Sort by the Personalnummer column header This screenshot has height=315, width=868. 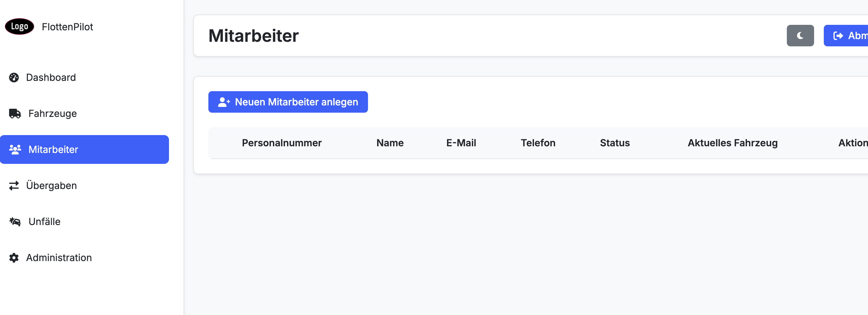pyautogui.click(x=282, y=143)
